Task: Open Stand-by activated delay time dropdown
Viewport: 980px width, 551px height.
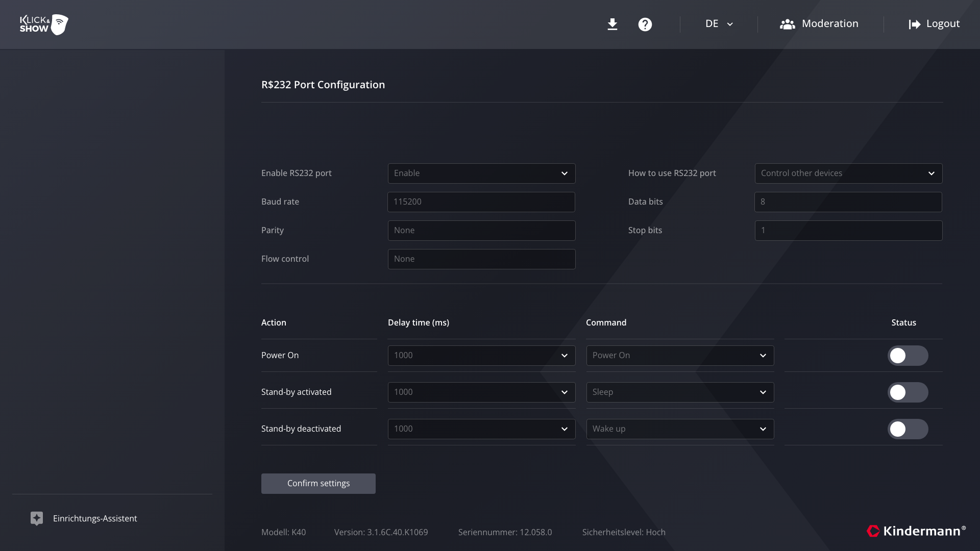Action: tap(482, 392)
